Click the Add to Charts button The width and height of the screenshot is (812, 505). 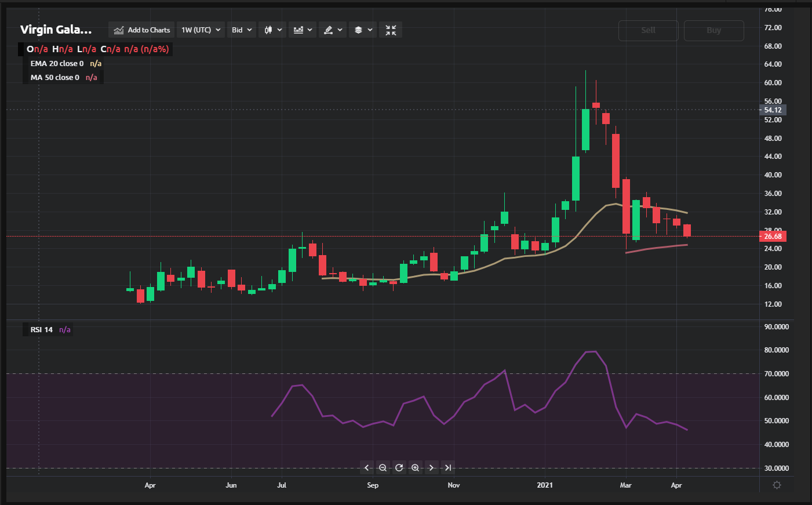tap(142, 30)
